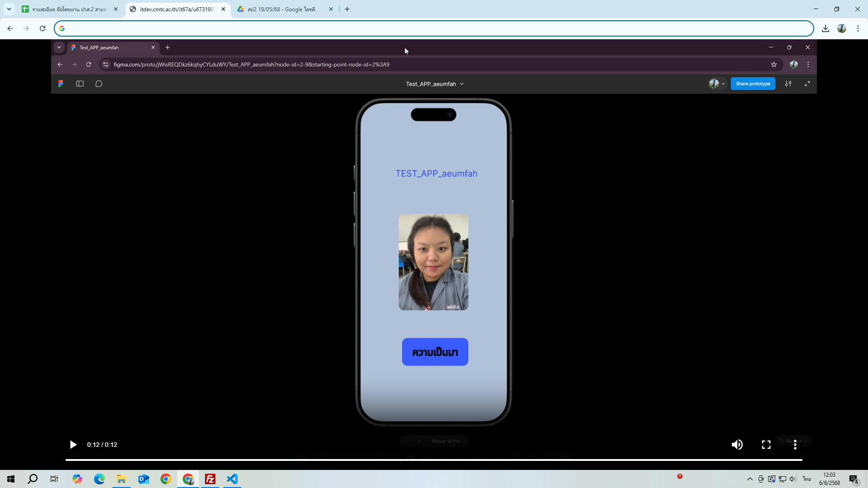Switch to Google Drive สป2 tab

pos(281,9)
